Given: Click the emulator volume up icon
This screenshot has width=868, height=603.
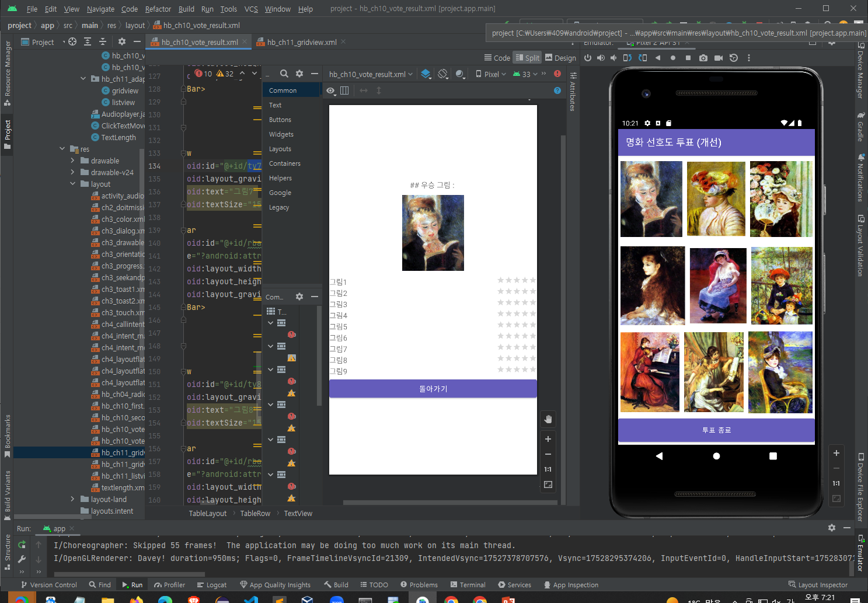Looking at the screenshot, I should coord(601,58).
